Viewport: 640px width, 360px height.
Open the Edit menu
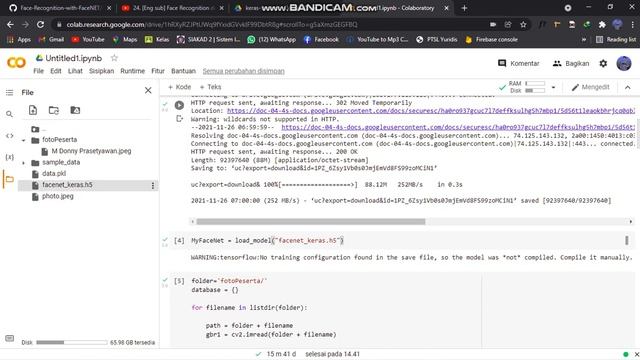pyautogui.click(x=56, y=71)
